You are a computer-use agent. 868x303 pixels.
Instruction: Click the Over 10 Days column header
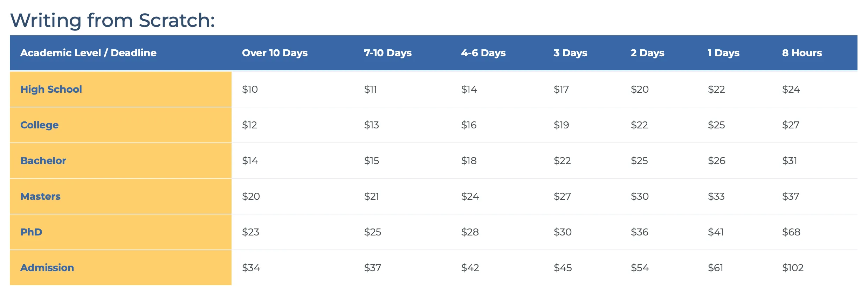coord(275,53)
